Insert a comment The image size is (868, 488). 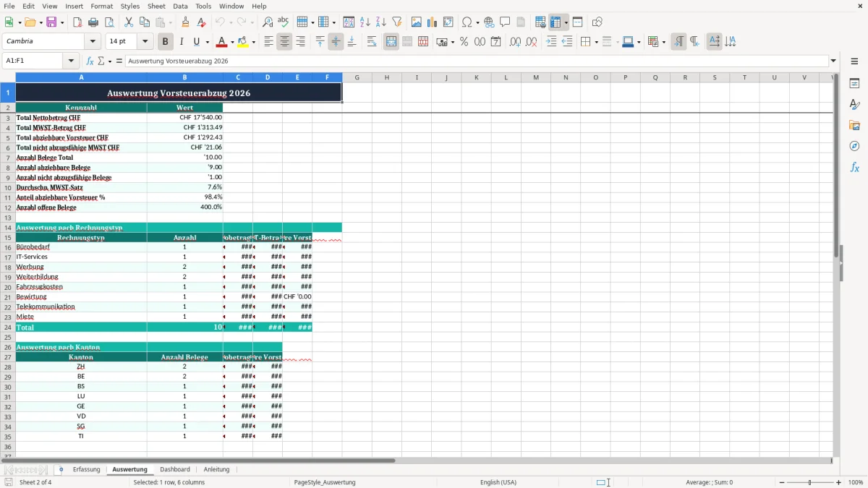[x=505, y=22]
